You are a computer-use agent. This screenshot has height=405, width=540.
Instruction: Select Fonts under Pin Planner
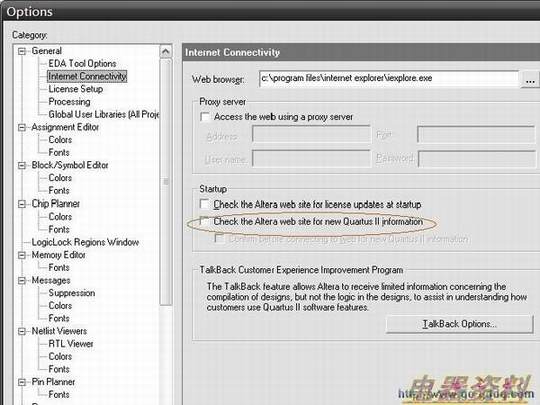coord(59,395)
